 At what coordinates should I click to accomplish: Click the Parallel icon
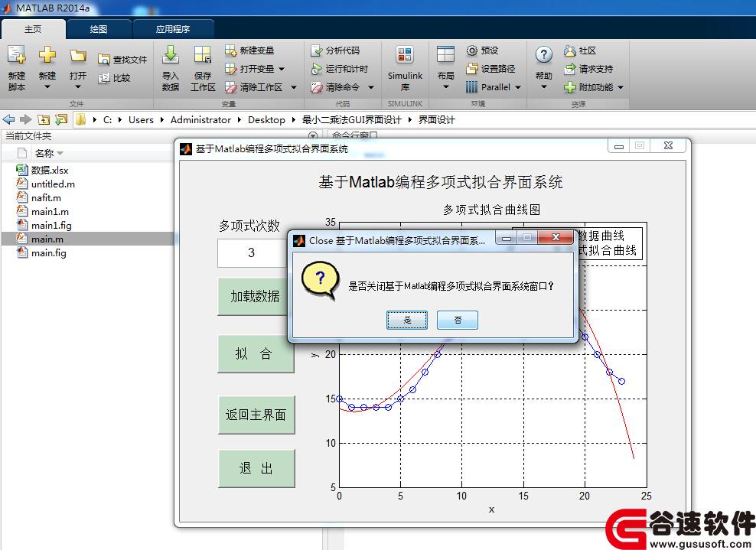(472, 87)
